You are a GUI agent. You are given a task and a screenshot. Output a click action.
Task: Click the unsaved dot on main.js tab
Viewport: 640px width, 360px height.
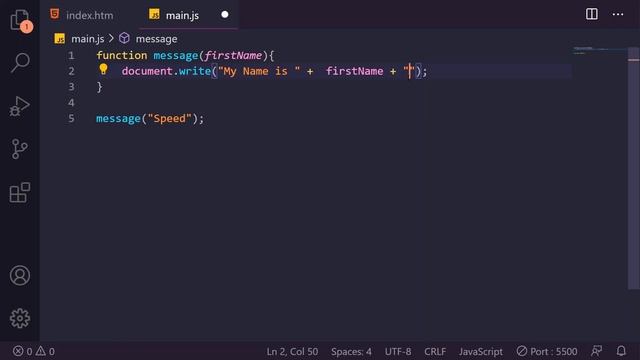pos(224,15)
